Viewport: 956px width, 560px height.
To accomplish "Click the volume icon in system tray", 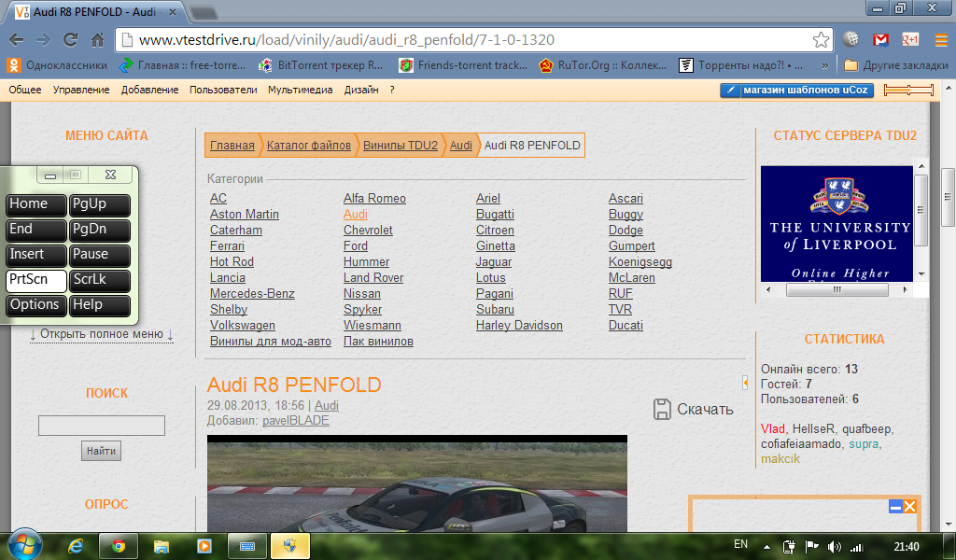I will 833,546.
